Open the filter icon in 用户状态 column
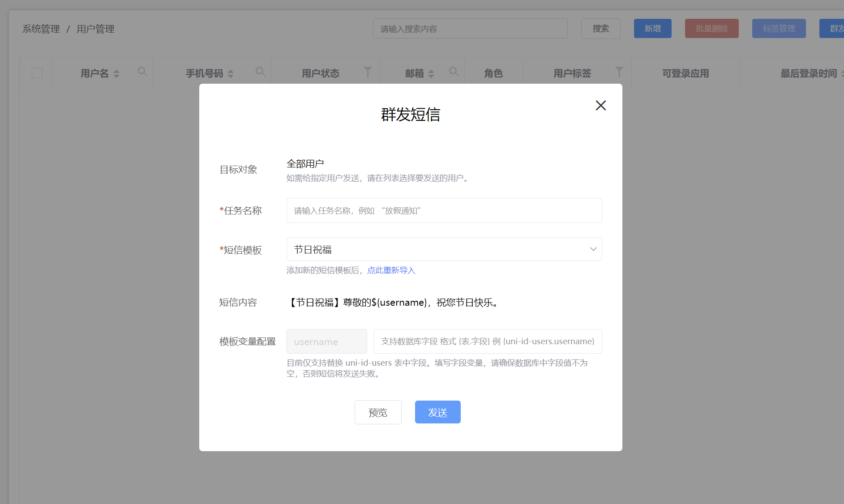 pyautogui.click(x=368, y=72)
